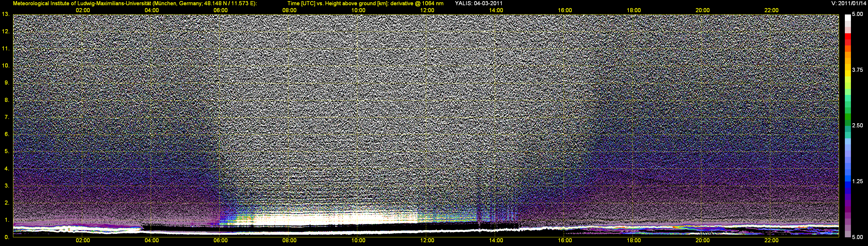Select the 3.75 color scale value
Image resolution: width=868 pixels, height=246 pixels.
tap(858, 70)
